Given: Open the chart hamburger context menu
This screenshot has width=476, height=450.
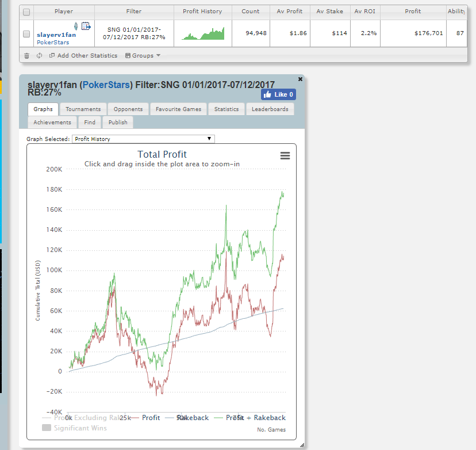Looking at the screenshot, I should click(285, 155).
